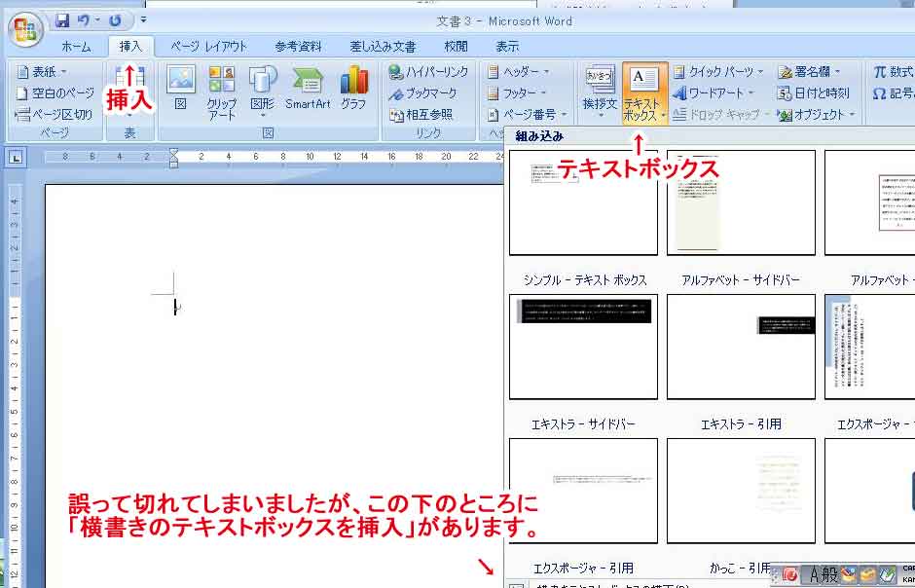Open the 参考資料 tab

(298, 47)
